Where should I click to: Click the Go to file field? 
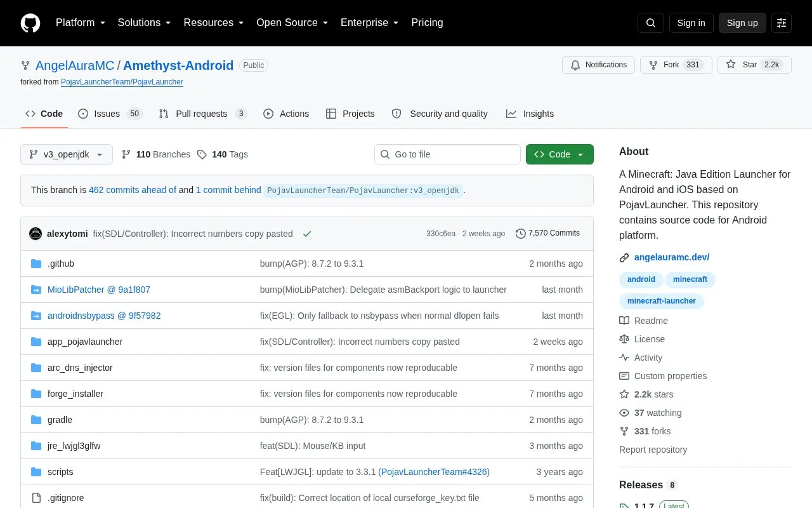coord(447,154)
